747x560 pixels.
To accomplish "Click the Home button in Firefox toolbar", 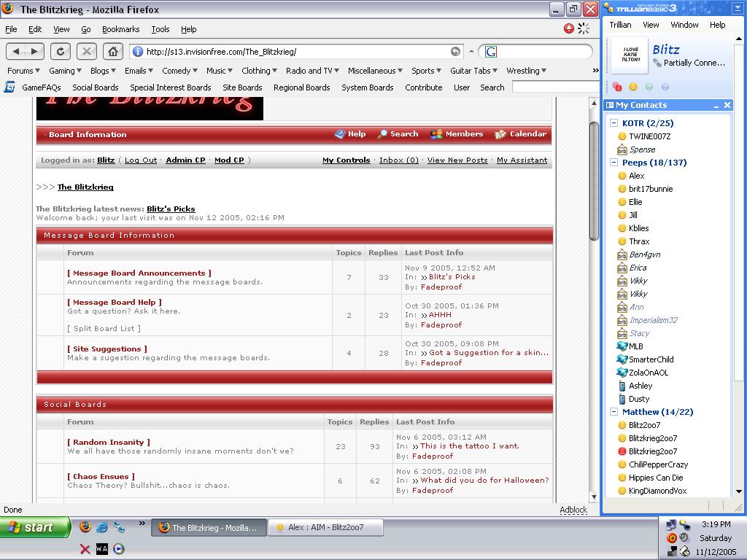I will click(x=112, y=51).
